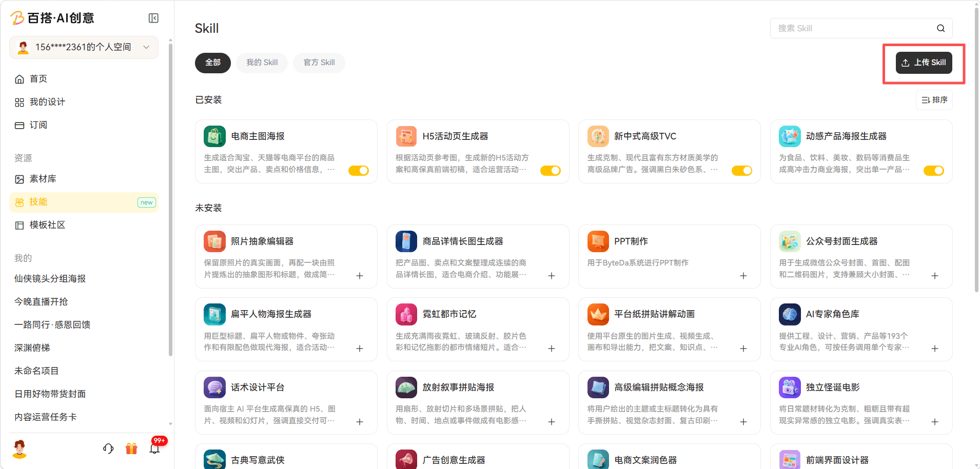Add AI专家角色库 via plus icon

[x=935, y=349]
